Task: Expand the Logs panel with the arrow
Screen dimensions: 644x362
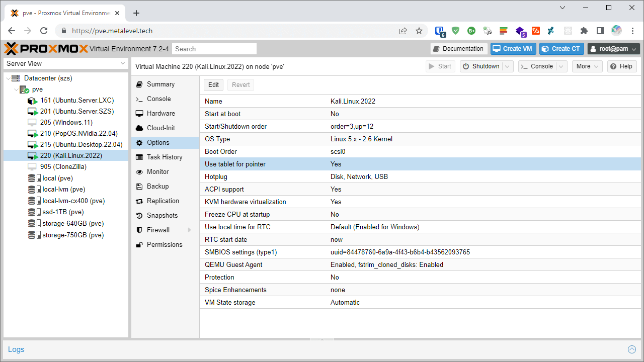Action: click(x=632, y=349)
